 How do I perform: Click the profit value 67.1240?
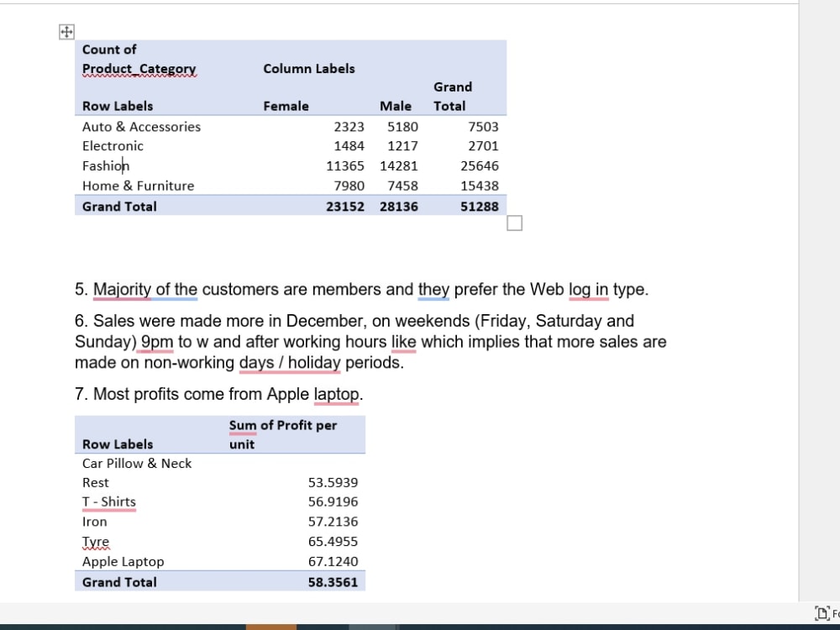(333, 561)
